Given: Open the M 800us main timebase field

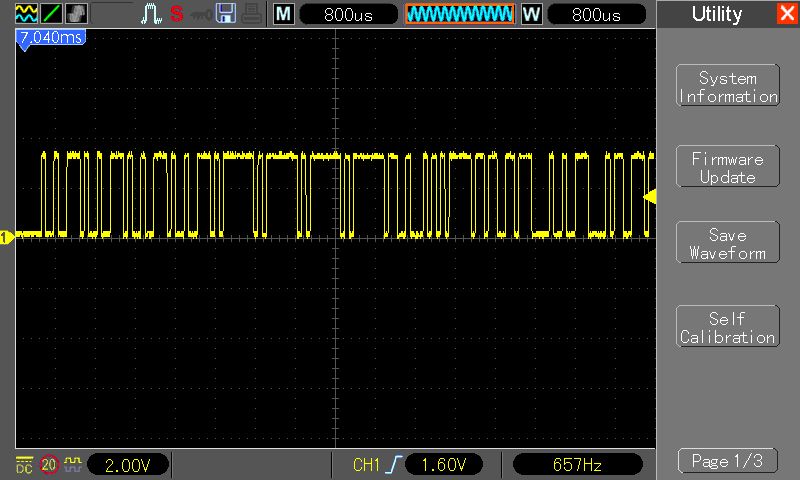Looking at the screenshot, I should (347, 14).
